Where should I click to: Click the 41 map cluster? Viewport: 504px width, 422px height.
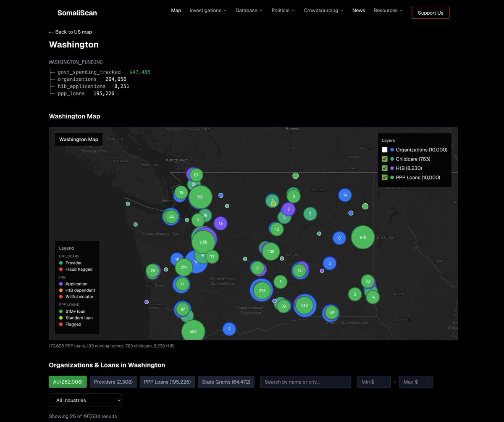coord(182,284)
